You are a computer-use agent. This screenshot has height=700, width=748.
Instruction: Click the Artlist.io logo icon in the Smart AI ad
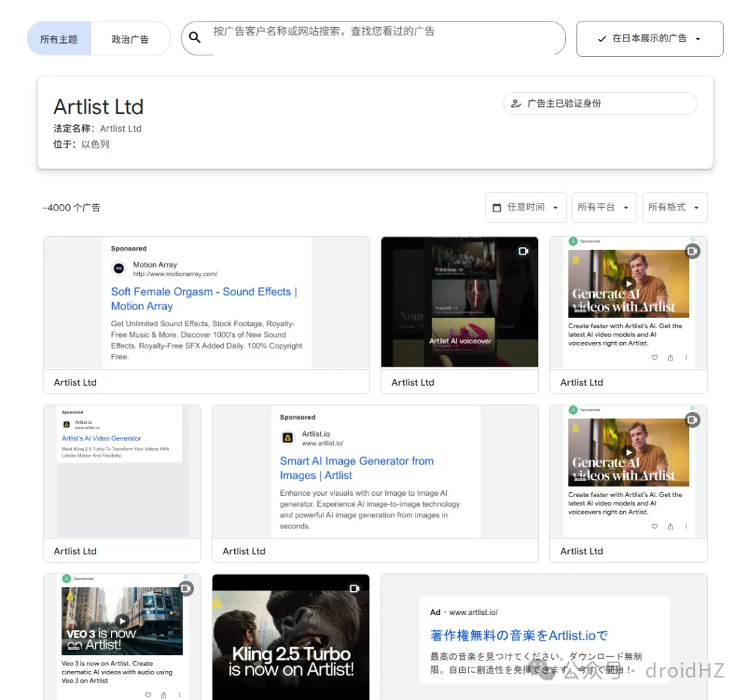pos(287,437)
